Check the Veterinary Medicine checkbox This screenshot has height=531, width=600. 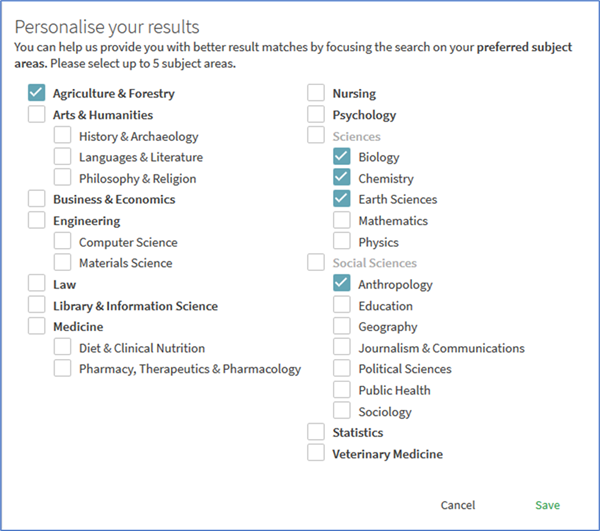(316, 453)
